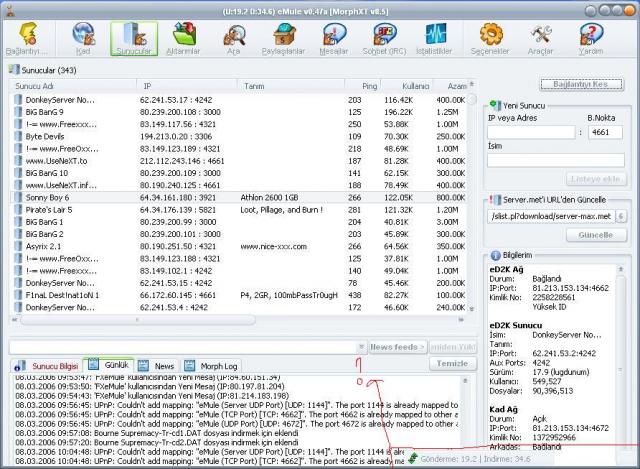Click the log line 'Bourne Supremacy-Tr-cd1.DAT'
640x469 pixels.
[x=157, y=433]
